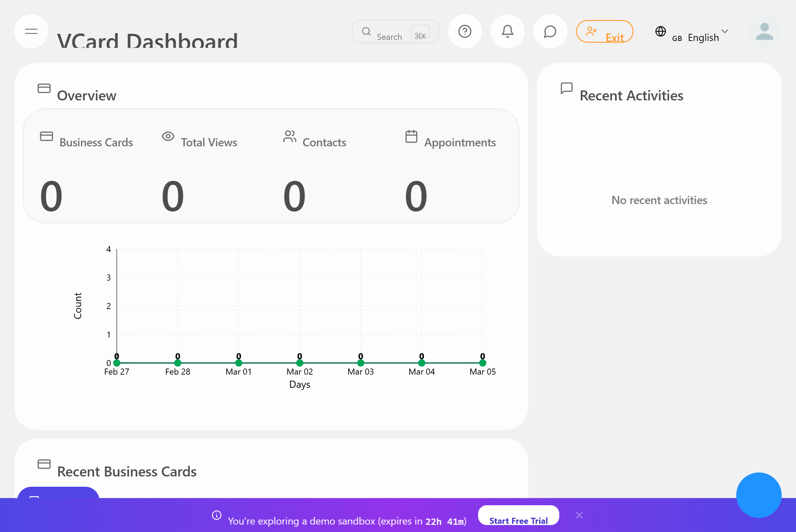Click Start Free Trial button
Viewport: 796px width, 532px height.
(518, 516)
